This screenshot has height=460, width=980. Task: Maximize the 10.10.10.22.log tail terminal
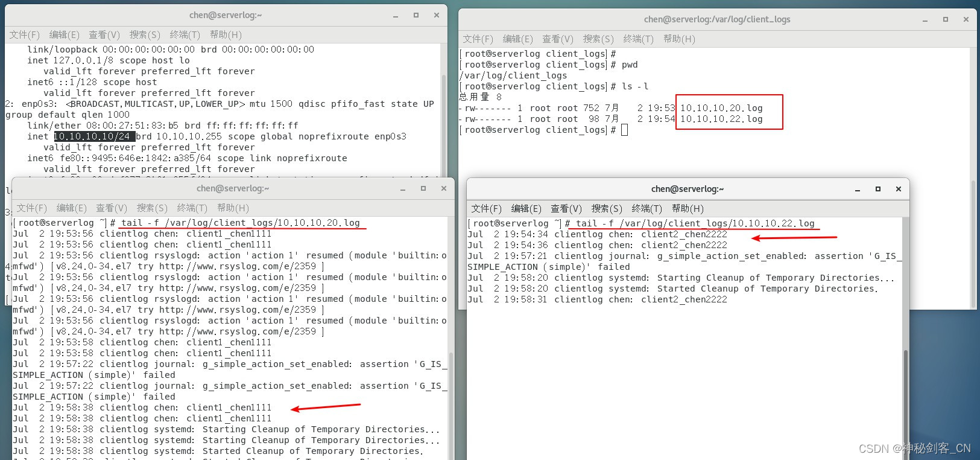tap(878, 189)
